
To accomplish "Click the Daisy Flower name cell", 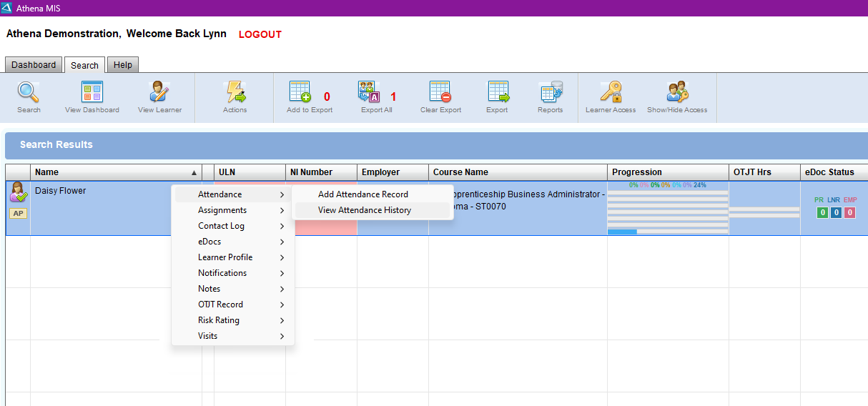I will (x=116, y=208).
